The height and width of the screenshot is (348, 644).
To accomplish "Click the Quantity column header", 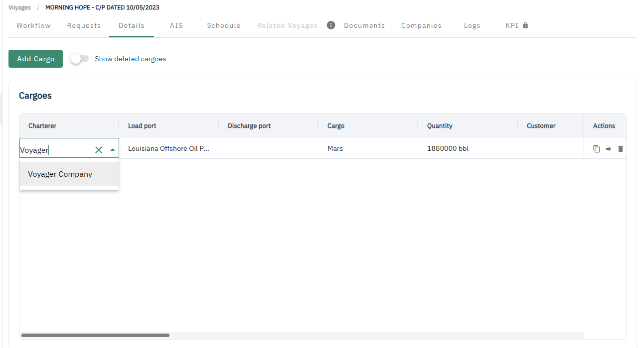I will coord(468,126).
